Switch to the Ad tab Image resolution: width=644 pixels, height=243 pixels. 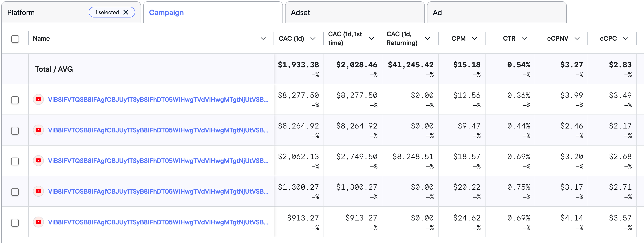[x=496, y=12]
